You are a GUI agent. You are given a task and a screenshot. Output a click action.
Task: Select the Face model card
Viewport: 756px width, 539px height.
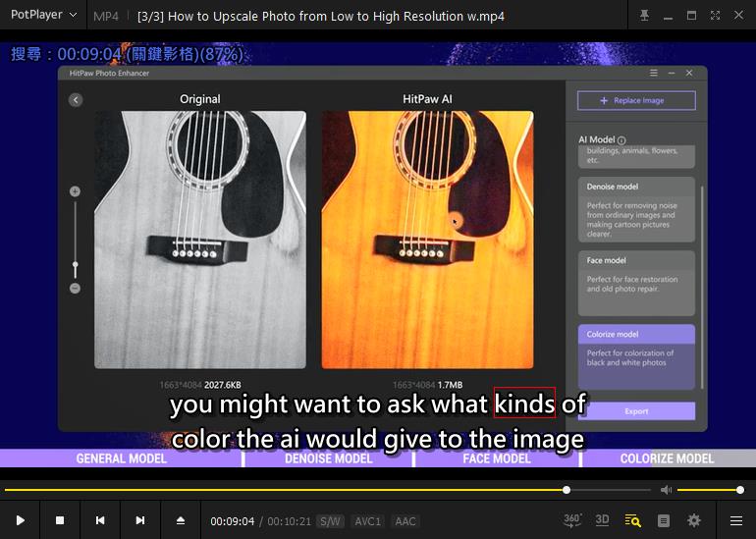tap(636, 283)
